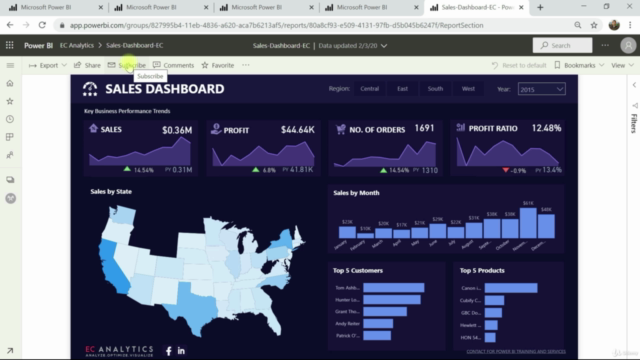Click the Subscribe button

[x=127, y=65]
